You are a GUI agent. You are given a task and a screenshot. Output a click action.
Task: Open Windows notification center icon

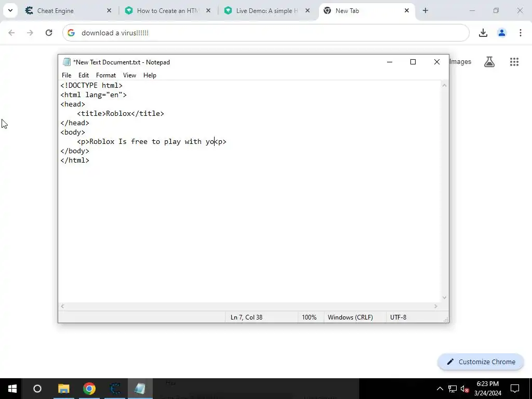pyautogui.click(x=515, y=389)
